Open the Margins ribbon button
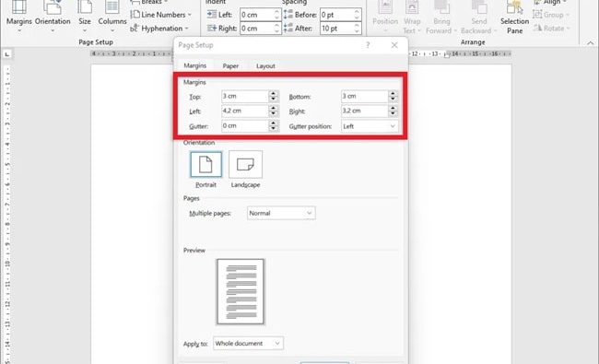599x364 pixels. pyautogui.click(x=18, y=17)
